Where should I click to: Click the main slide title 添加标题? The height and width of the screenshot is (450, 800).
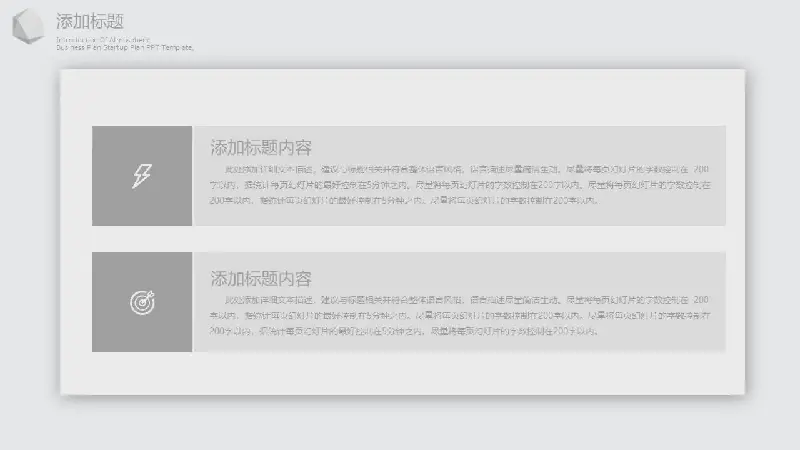tap(90, 21)
